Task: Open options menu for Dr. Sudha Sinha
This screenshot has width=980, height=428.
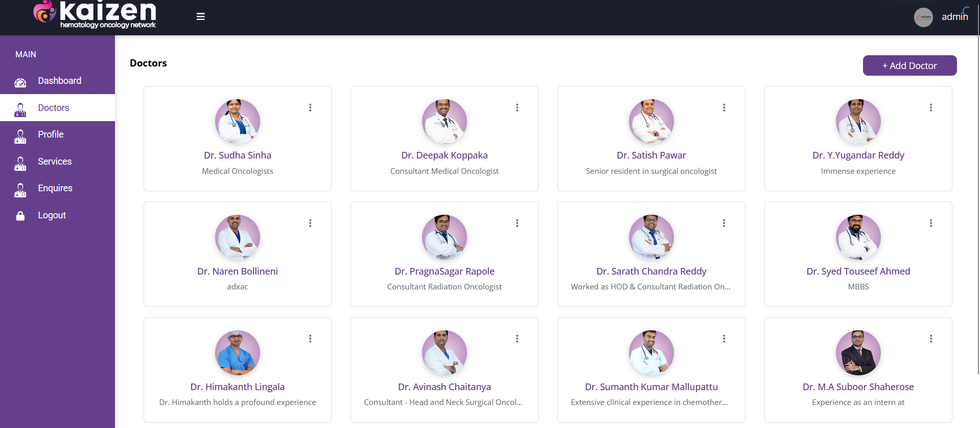Action: [310, 107]
